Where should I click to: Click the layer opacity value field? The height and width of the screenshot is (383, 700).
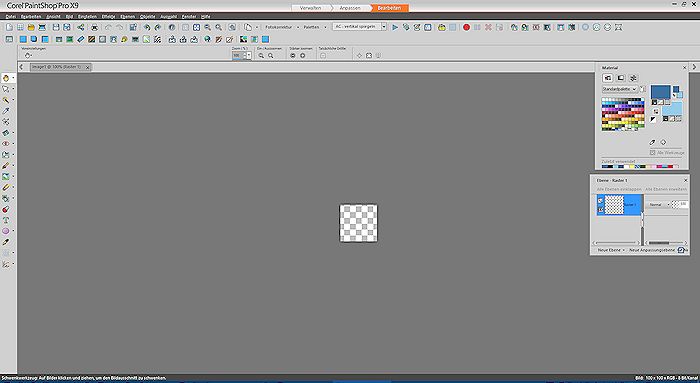click(x=683, y=204)
